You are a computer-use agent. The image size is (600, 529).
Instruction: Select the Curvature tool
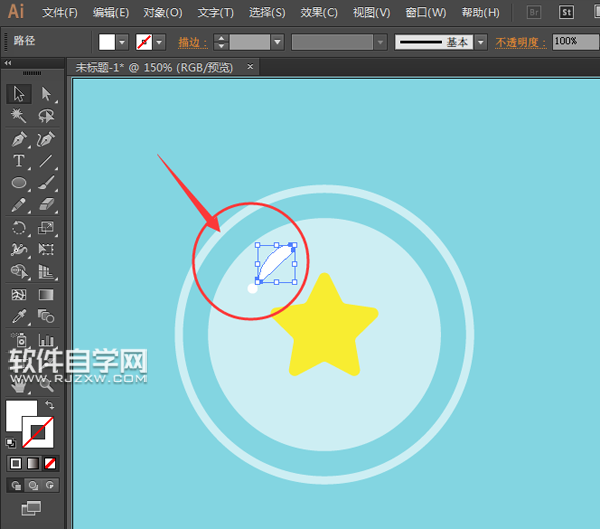coord(46,139)
